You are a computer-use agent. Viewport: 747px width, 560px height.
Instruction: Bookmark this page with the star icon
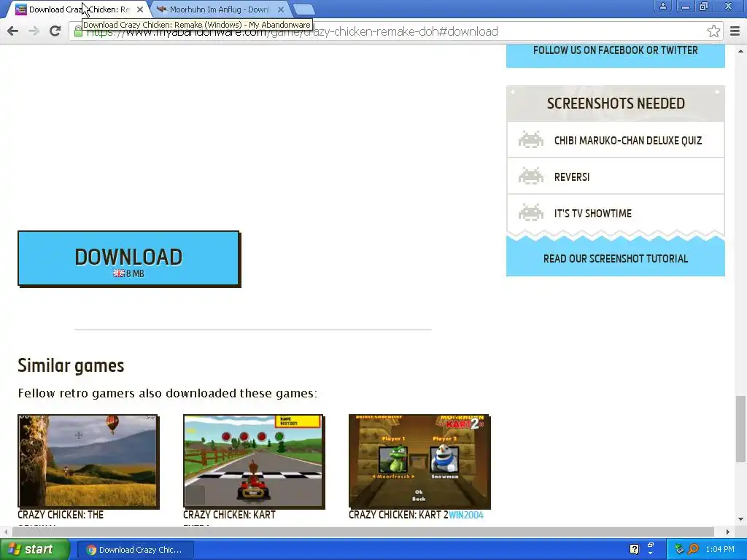tap(713, 31)
